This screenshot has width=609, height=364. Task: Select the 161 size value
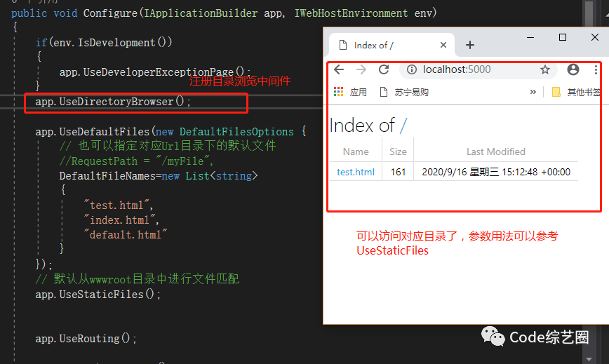click(x=398, y=172)
